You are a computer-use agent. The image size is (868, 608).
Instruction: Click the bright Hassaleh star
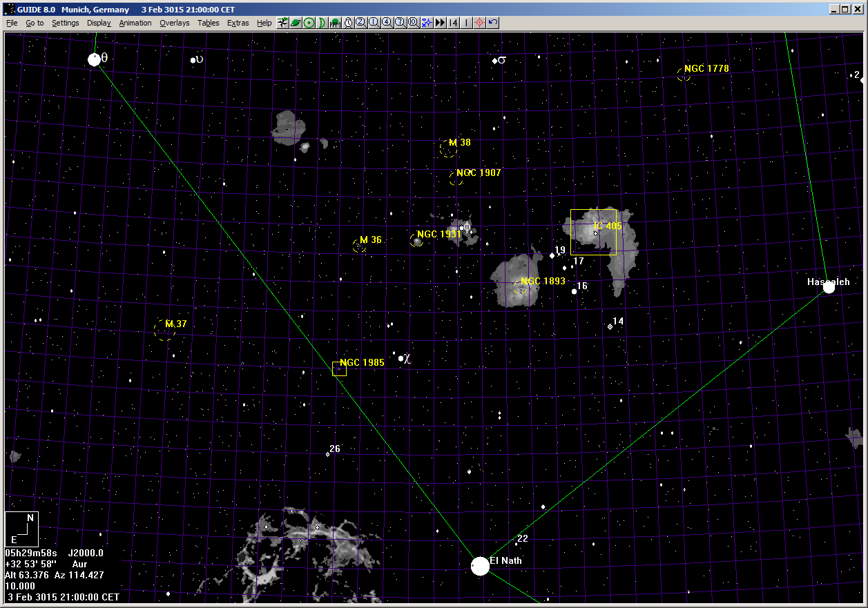click(x=829, y=288)
